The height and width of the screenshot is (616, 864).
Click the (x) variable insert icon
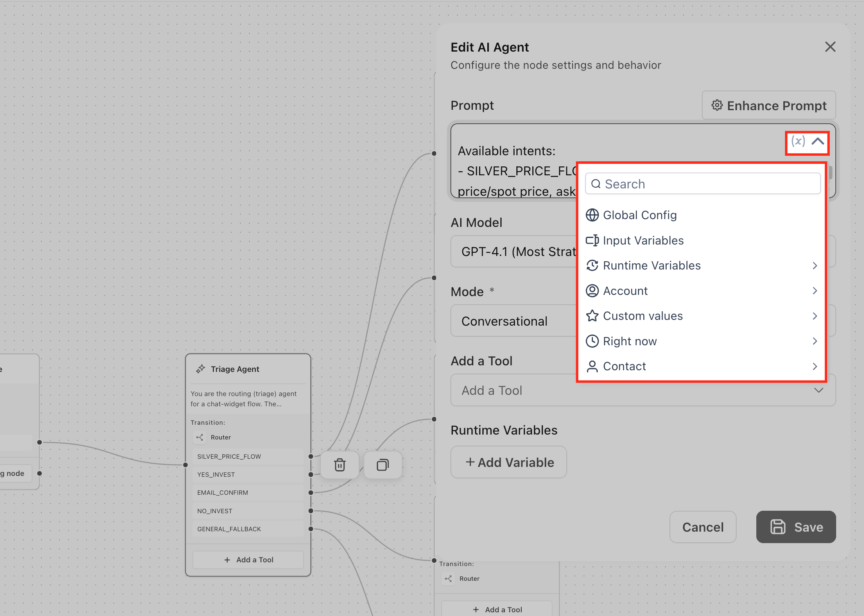click(798, 141)
